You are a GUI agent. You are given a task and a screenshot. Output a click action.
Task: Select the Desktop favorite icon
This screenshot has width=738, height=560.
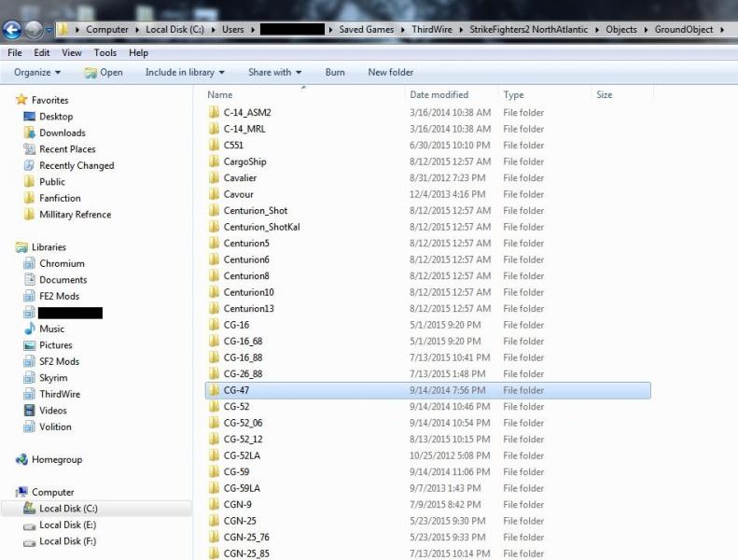pyautogui.click(x=29, y=117)
